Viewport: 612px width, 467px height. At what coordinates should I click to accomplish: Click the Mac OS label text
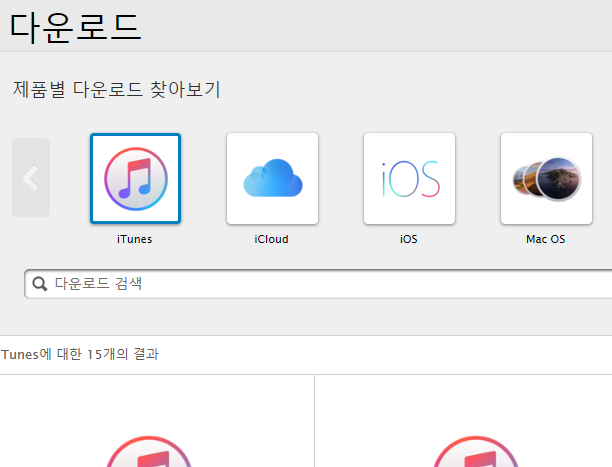click(x=546, y=239)
